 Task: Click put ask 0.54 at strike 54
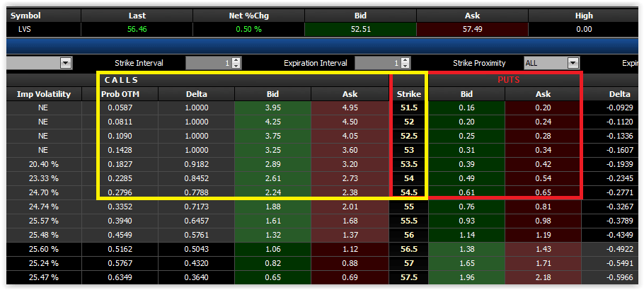pos(543,178)
